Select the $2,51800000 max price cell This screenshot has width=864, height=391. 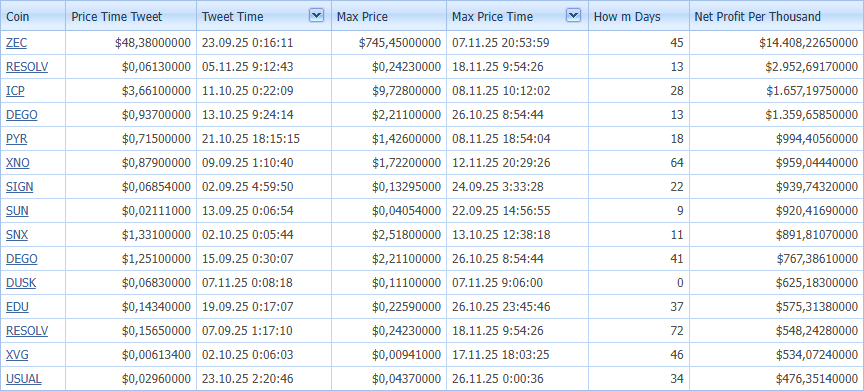click(389, 235)
